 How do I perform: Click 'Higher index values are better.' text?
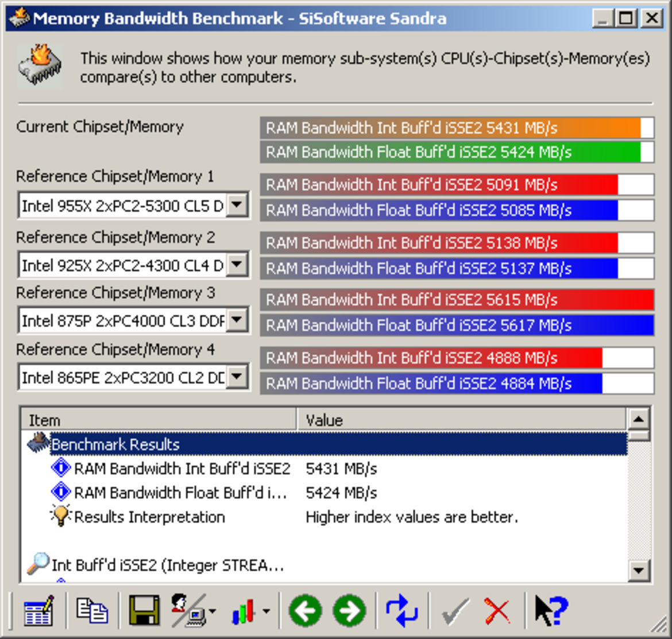[412, 517]
